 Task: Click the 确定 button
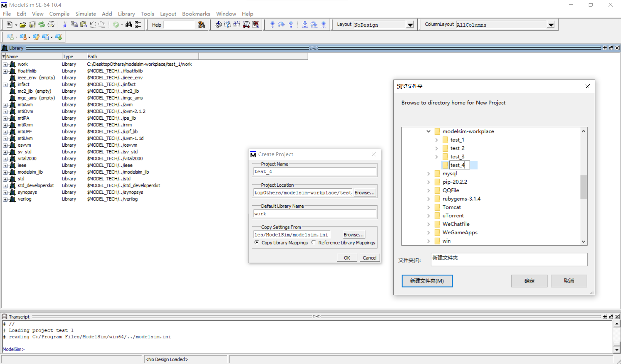[x=529, y=281]
